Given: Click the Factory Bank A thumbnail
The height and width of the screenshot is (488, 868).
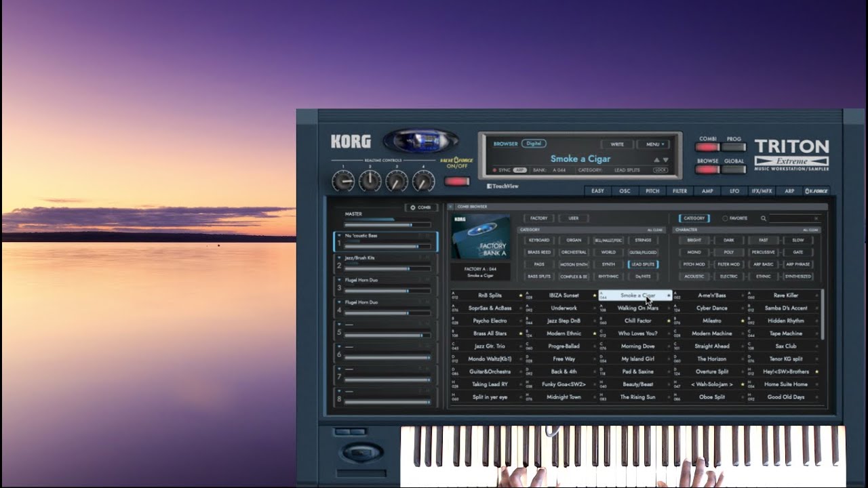Looking at the screenshot, I should (480, 237).
